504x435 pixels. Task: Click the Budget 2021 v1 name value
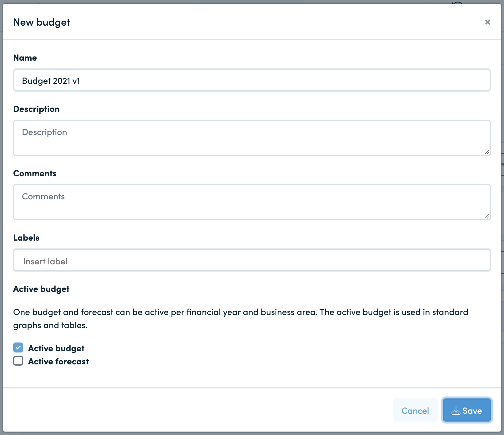[51, 80]
